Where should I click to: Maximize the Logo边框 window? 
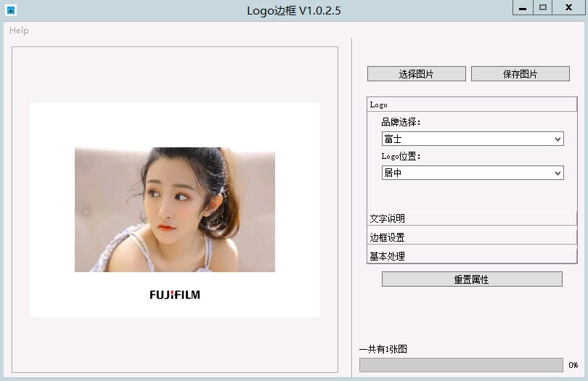pyautogui.click(x=542, y=8)
